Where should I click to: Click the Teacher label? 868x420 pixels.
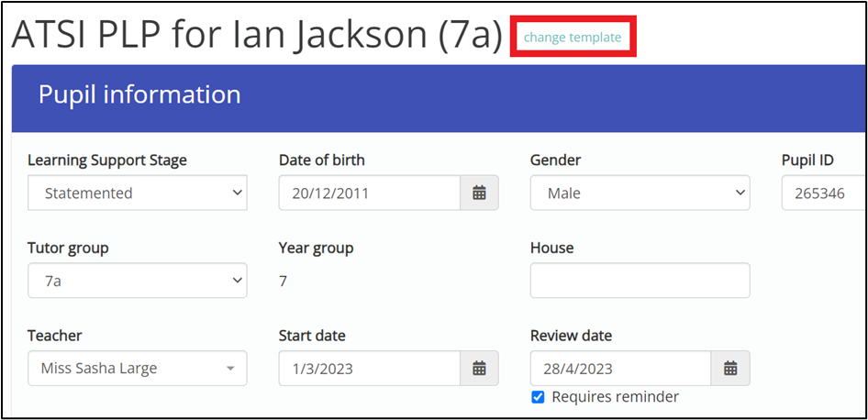[x=55, y=336]
